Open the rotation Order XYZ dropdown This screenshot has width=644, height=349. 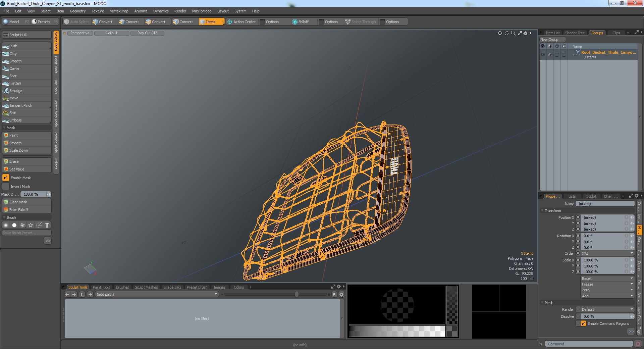point(607,253)
